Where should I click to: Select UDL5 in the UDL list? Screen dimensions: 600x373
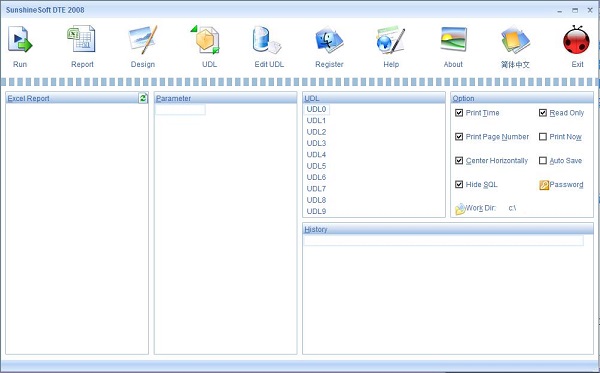tap(316, 166)
